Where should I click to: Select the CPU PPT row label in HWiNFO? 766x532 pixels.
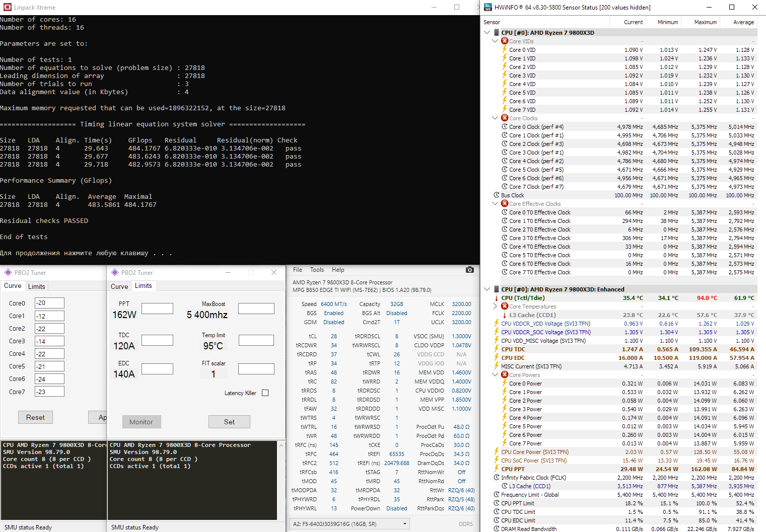513,469
